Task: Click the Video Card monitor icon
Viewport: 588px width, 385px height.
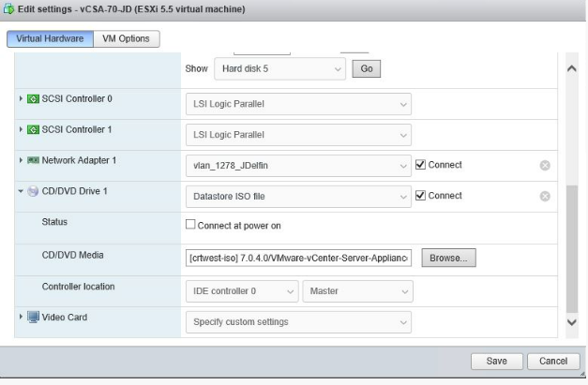Action: click(34, 318)
